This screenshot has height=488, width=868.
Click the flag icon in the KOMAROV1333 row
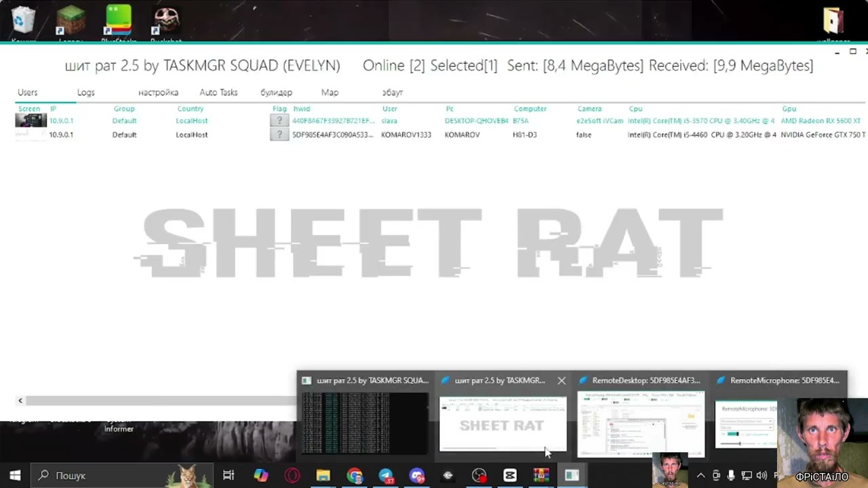click(279, 135)
